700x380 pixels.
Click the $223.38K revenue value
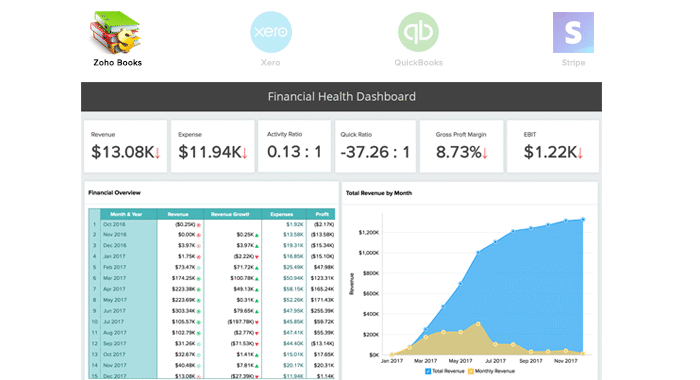(x=183, y=289)
